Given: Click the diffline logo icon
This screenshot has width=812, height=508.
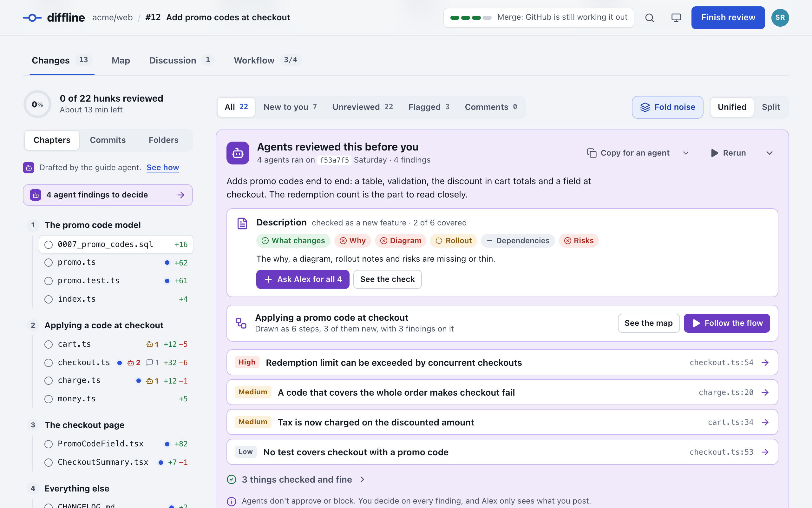Looking at the screenshot, I should (x=32, y=17).
